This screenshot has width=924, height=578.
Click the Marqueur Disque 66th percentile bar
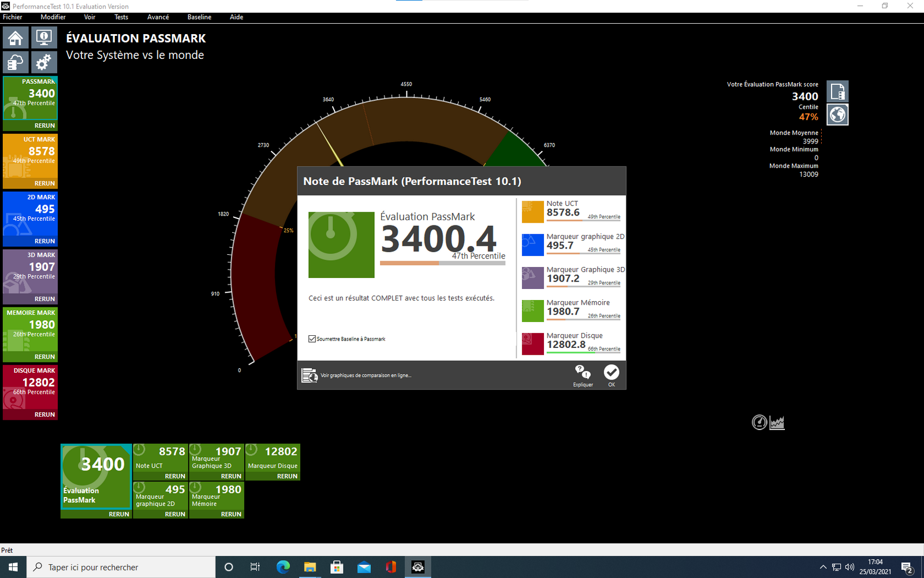[x=584, y=352]
